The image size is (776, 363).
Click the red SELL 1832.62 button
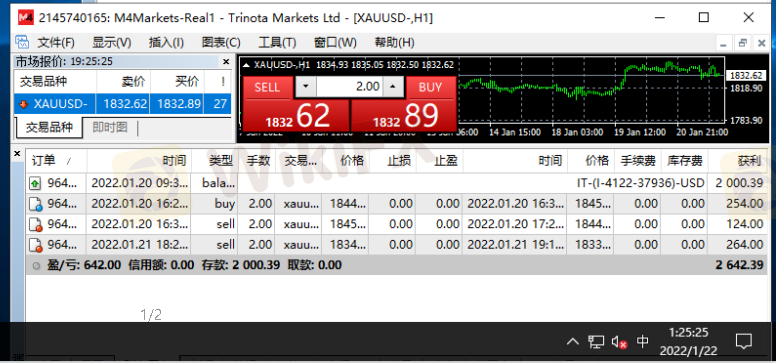[x=296, y=104]
